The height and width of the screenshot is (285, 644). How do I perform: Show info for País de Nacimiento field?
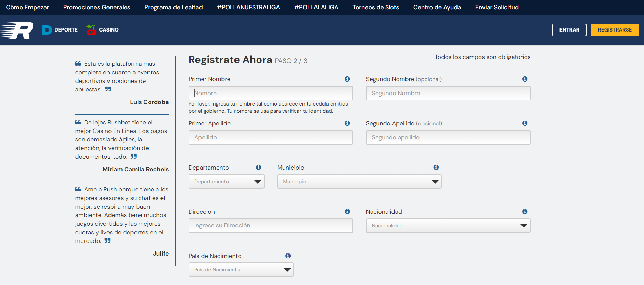(288, 256)
